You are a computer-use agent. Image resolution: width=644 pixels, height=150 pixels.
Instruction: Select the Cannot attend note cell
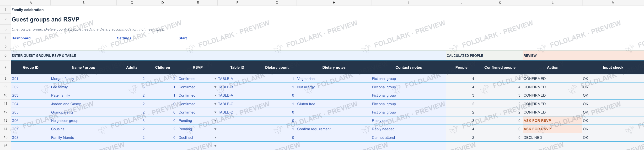click(409, 138)
